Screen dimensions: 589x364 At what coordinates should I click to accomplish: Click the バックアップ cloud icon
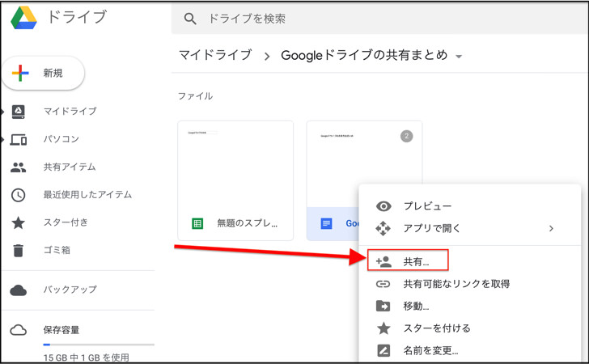[18, 290]
